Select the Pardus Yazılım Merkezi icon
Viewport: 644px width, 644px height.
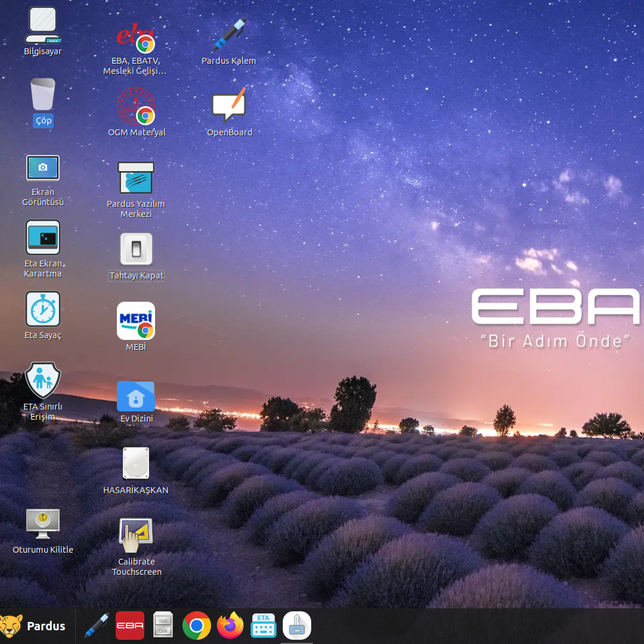click(x=136, y=178)
